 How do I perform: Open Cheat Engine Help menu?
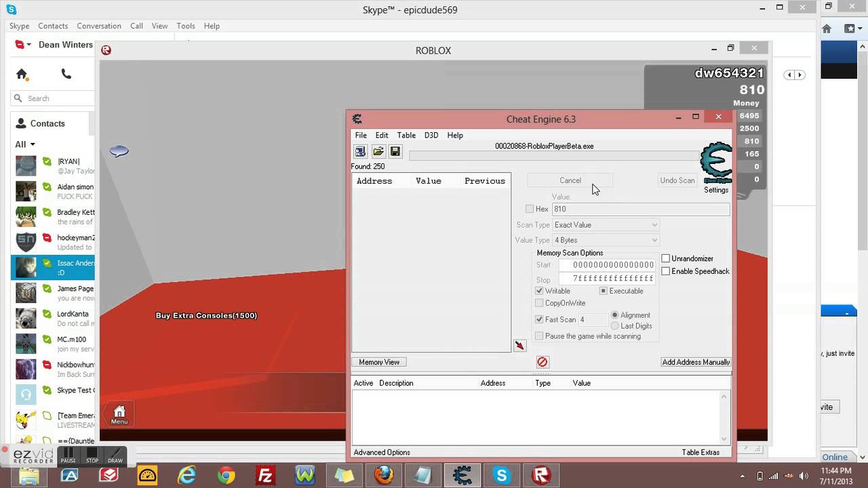click(455, 135)
